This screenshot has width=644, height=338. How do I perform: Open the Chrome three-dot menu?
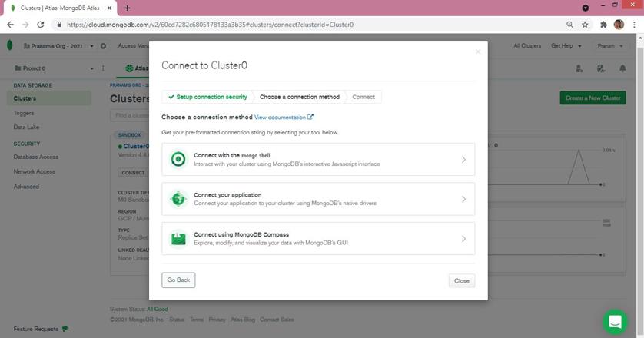tap(634, 25)
